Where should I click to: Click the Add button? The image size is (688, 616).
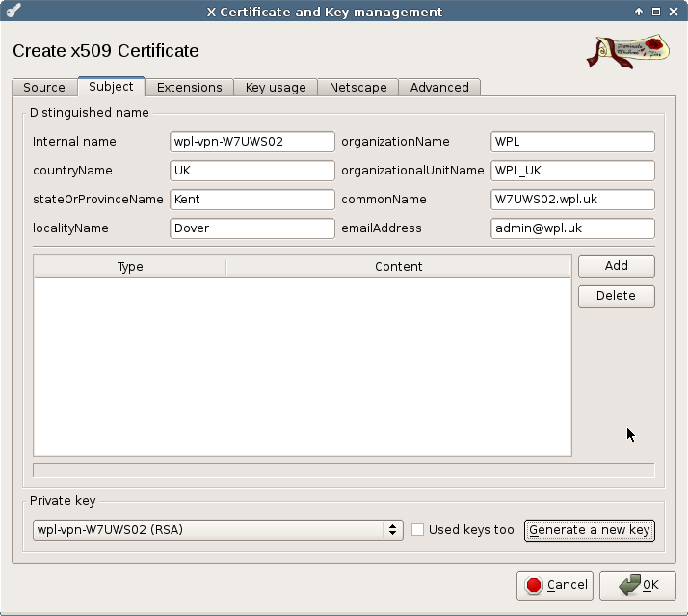(x=617, y=266)
